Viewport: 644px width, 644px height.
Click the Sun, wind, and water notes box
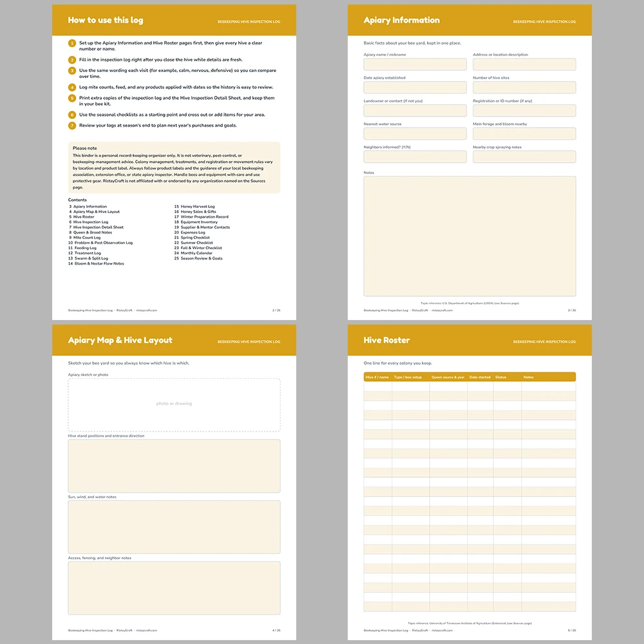click(174, 527)
